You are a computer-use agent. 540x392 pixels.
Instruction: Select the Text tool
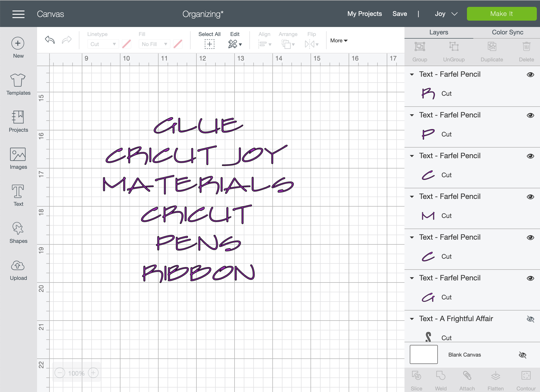pyautogui.click(x=18, y=195)
